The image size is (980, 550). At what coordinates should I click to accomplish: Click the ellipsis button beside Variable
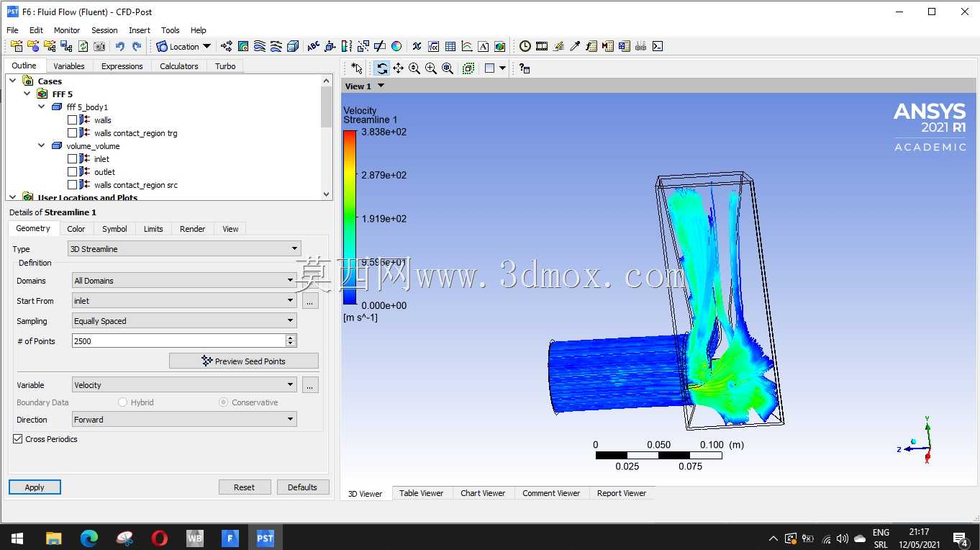coord(310,385)
